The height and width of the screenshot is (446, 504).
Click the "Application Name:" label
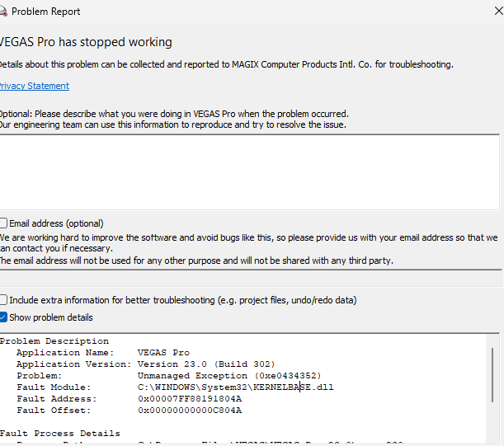65,353
